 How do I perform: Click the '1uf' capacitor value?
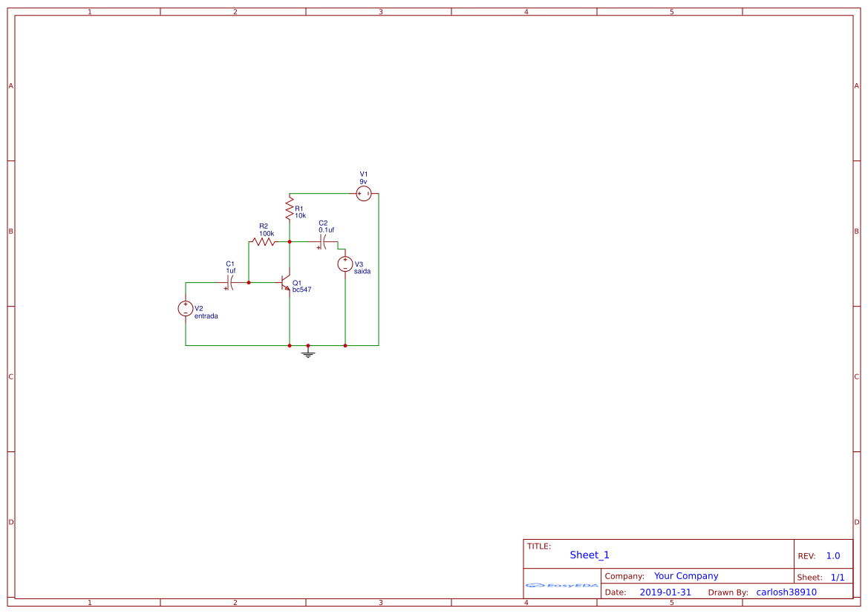(x=231, y=271)
